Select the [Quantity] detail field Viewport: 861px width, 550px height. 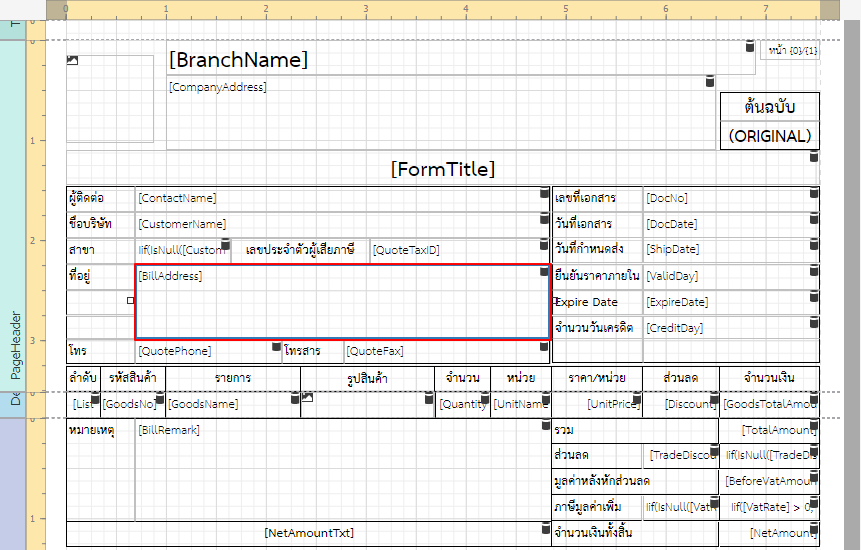click(x=462, y=405)
